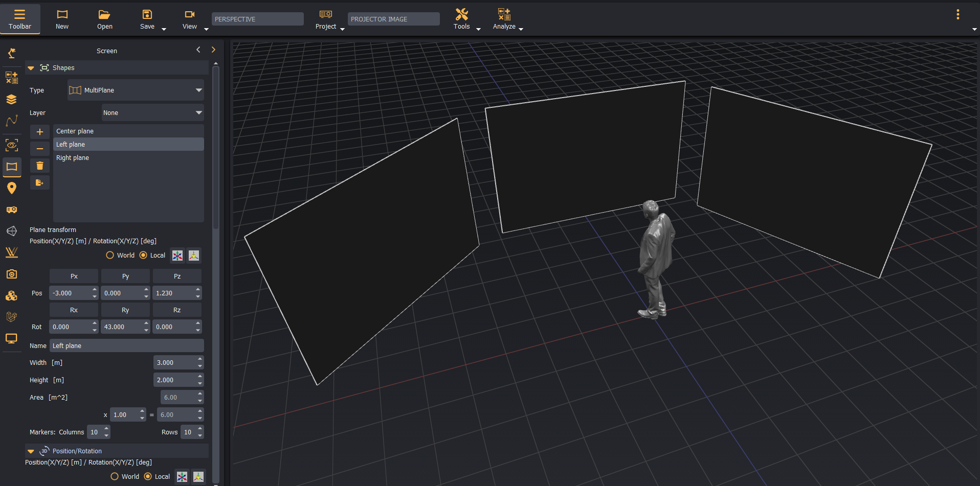The height and width of the screenshot is (486, 980).
Task: Go to previous panel with left chevron
Action: pyautogui.click(x=198, y=50)
